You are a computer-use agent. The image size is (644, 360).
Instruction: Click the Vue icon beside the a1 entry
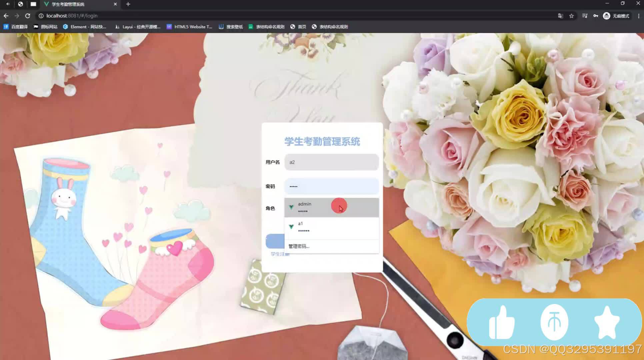[291, 227]
